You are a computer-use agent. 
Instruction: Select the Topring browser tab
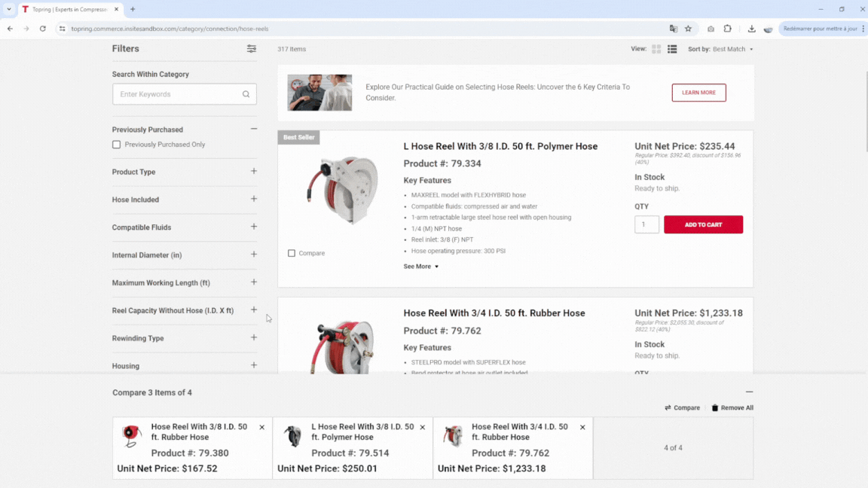(x=69, y=9)
